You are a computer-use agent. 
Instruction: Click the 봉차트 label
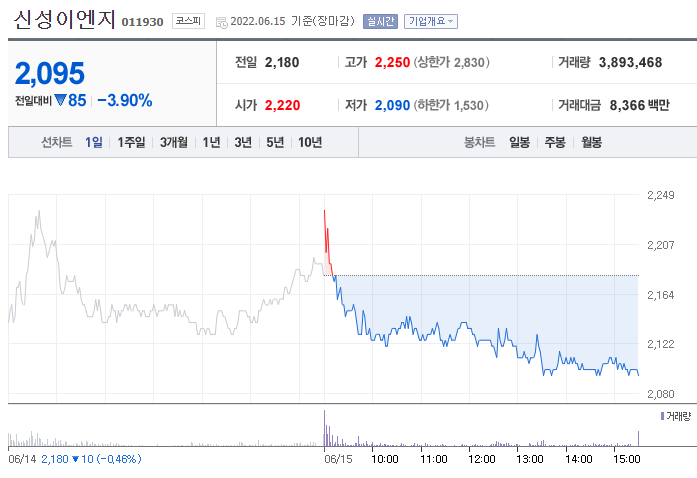479,142
